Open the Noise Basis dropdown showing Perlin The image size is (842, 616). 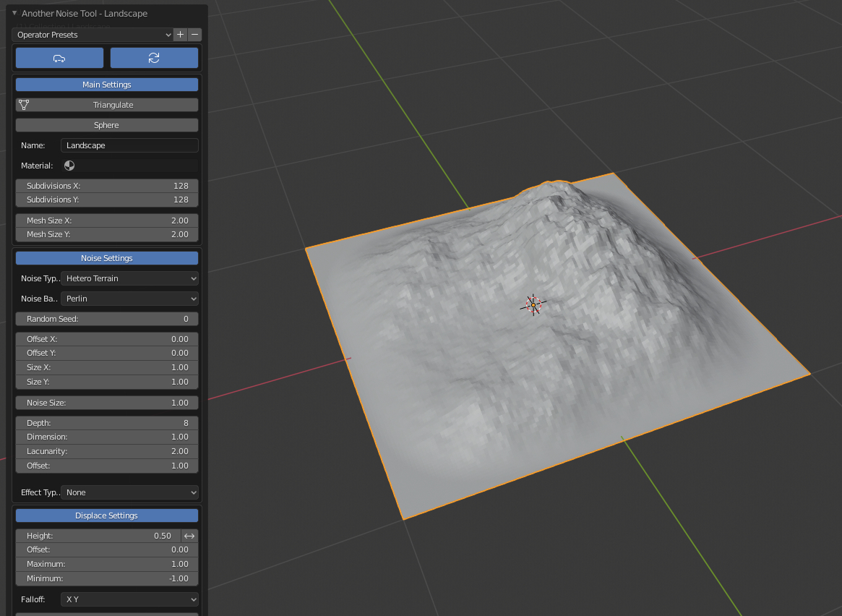129,299
